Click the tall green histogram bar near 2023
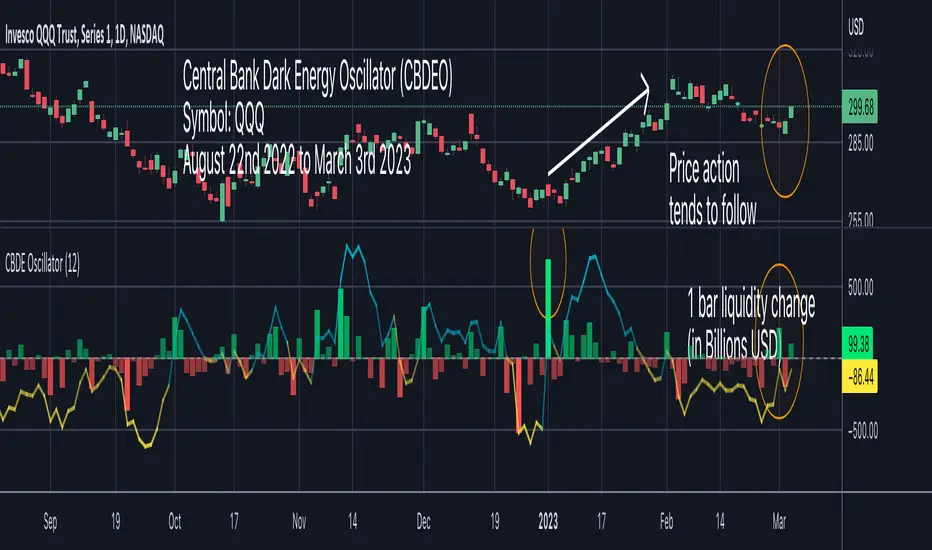The width and height of the screenshot is (932, 550). 548,308
